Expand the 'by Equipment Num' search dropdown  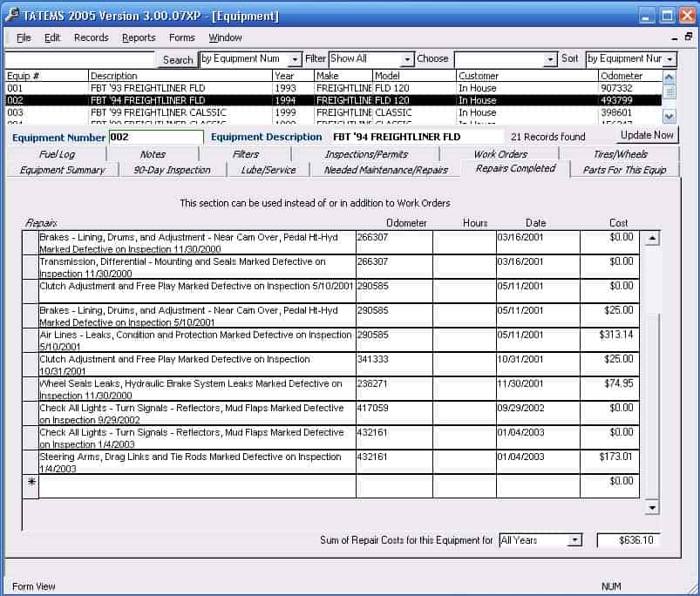coord(295,59)
